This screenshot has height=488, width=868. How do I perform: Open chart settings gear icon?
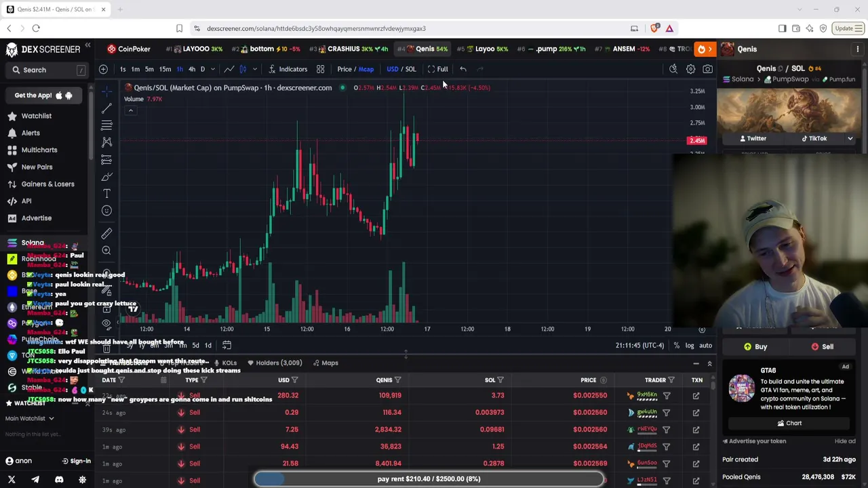690,69
